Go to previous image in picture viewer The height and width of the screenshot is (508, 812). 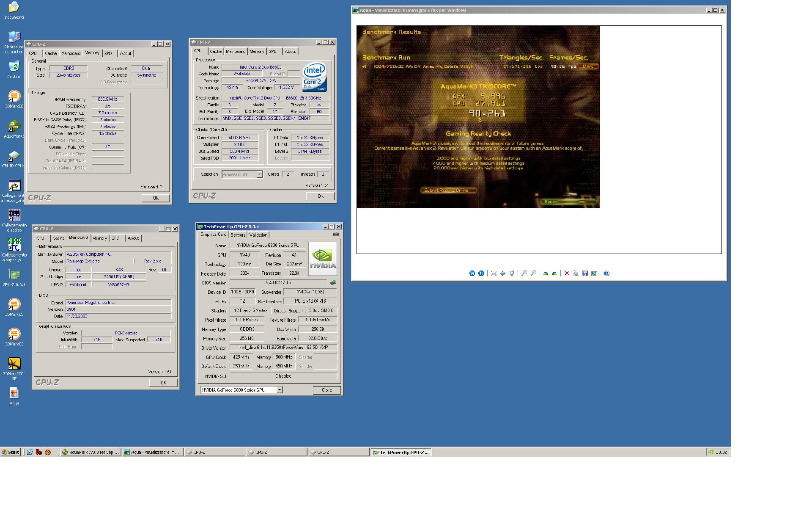tap(472, 273)
